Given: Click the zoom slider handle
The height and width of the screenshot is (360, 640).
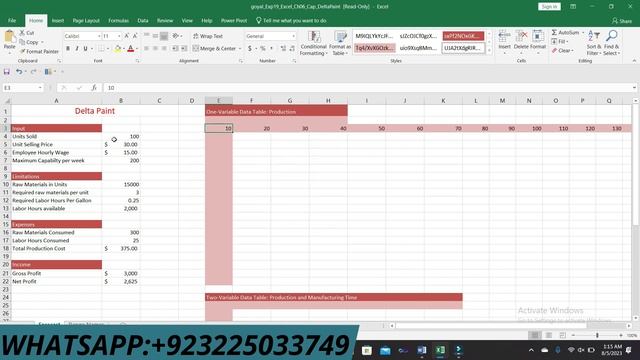Looking at the screenshot, I should coord(597,335).
